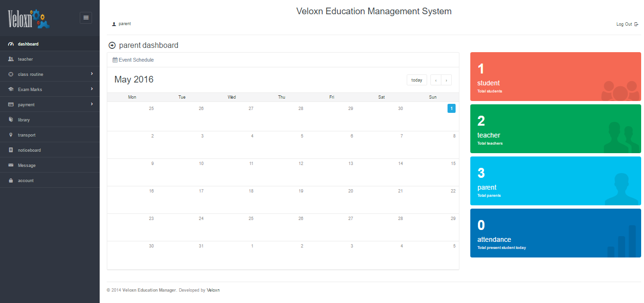Click the Log Out link
The height and width of the screenshot is (303, 644).
tap(626, 24)
